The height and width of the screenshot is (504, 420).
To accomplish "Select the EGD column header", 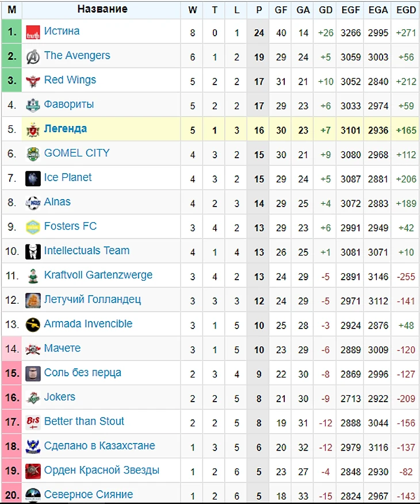I will pos(406,10).
